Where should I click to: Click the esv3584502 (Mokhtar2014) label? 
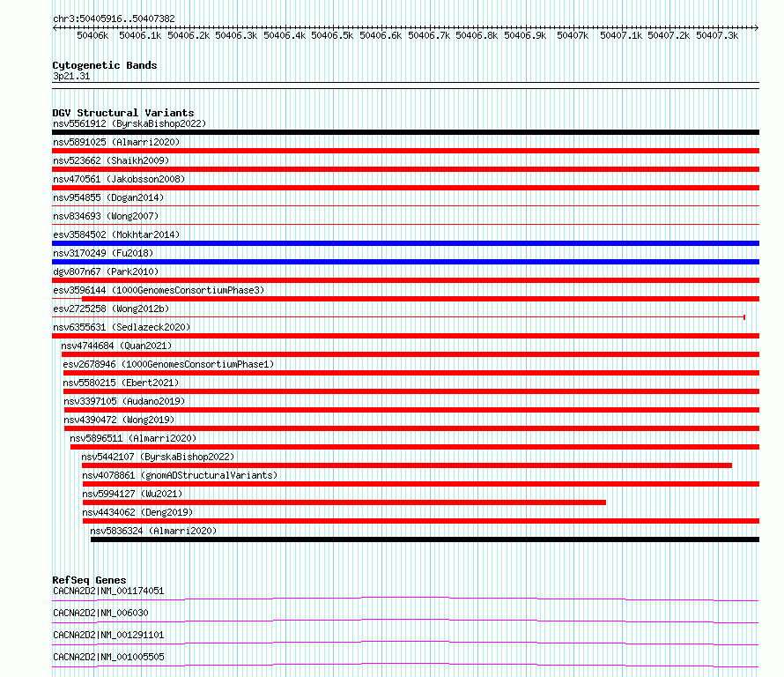[x=116, y=234]
